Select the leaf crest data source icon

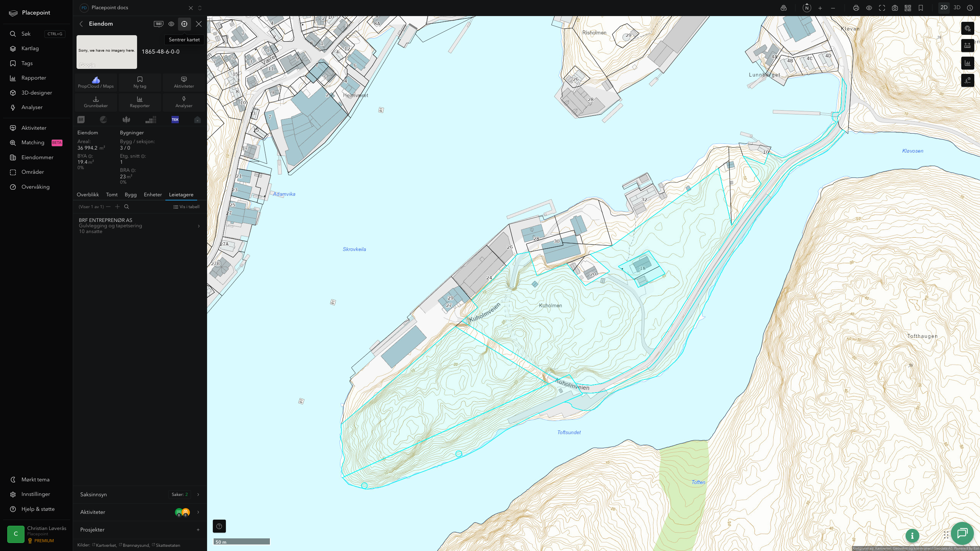pos(126,120)
